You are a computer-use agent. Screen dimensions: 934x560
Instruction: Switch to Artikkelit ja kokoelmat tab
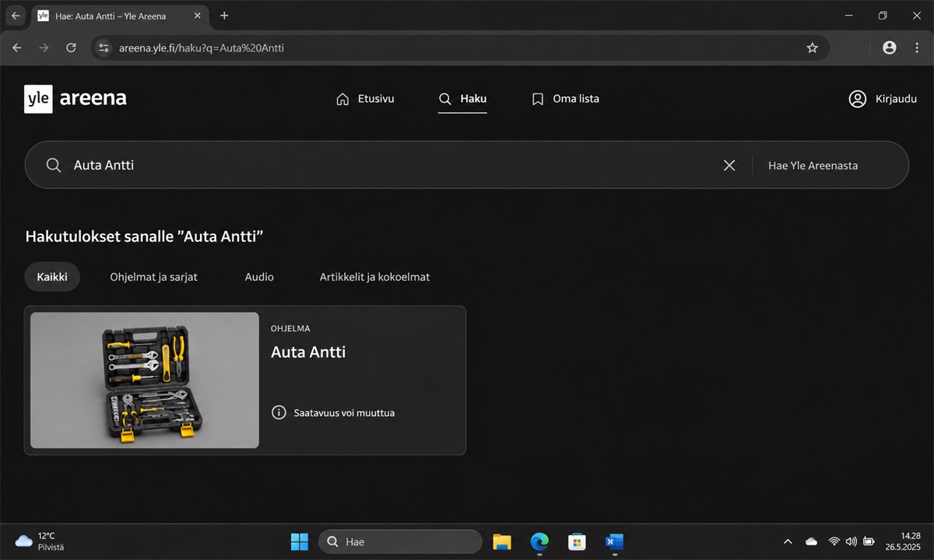pos(374,277)
